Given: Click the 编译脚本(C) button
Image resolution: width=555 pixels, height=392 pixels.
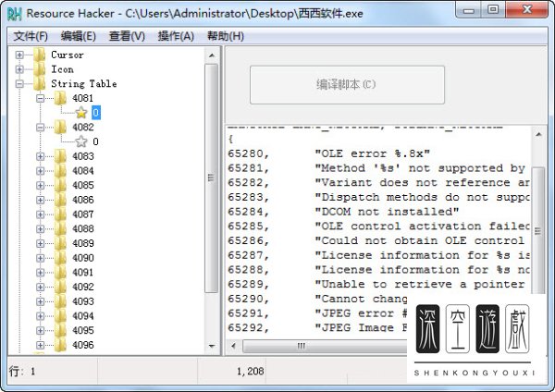Looking at the screenshot, I should click(347, 84).
